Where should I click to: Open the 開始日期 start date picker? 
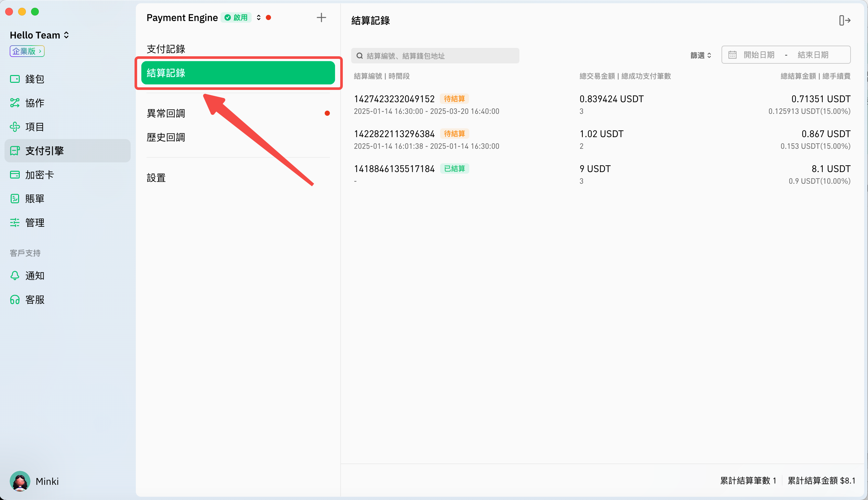pyautogui.click(x=758, y=55)
